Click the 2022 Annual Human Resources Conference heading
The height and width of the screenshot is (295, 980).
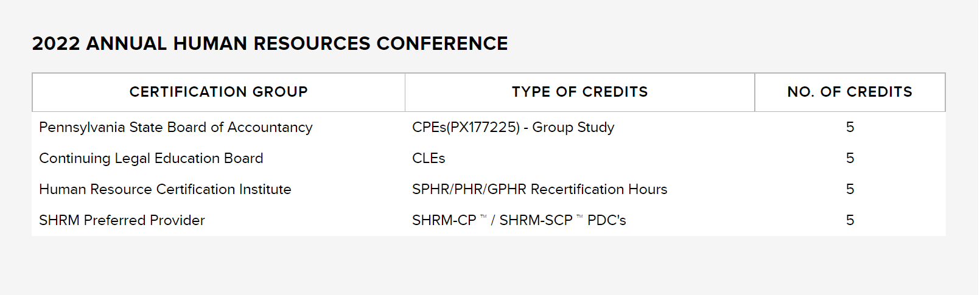click(270, 44)
